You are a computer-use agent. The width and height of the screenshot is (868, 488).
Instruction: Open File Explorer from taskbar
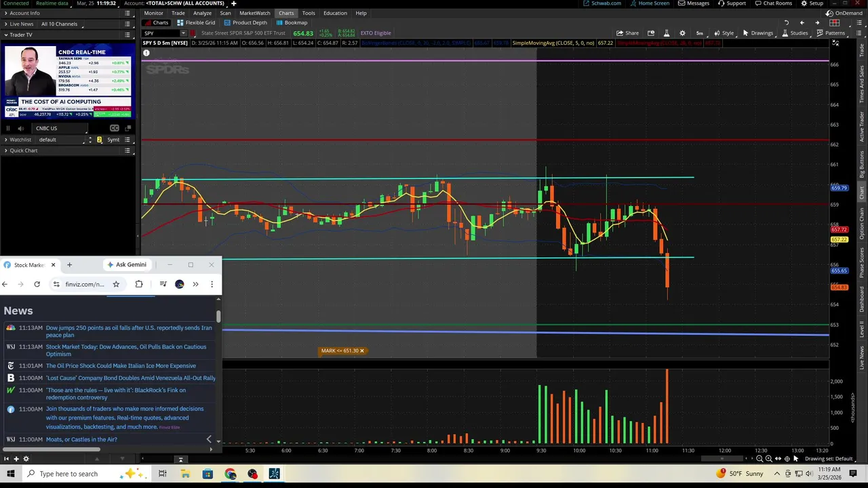[185, 474]
